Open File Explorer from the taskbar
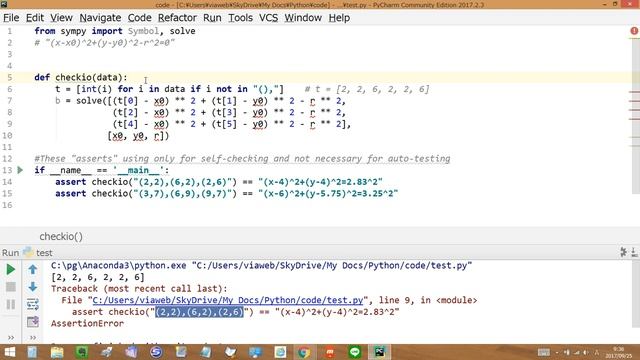Screen dimensions: 640x360 pyautogui.click(x=57, y=352)
